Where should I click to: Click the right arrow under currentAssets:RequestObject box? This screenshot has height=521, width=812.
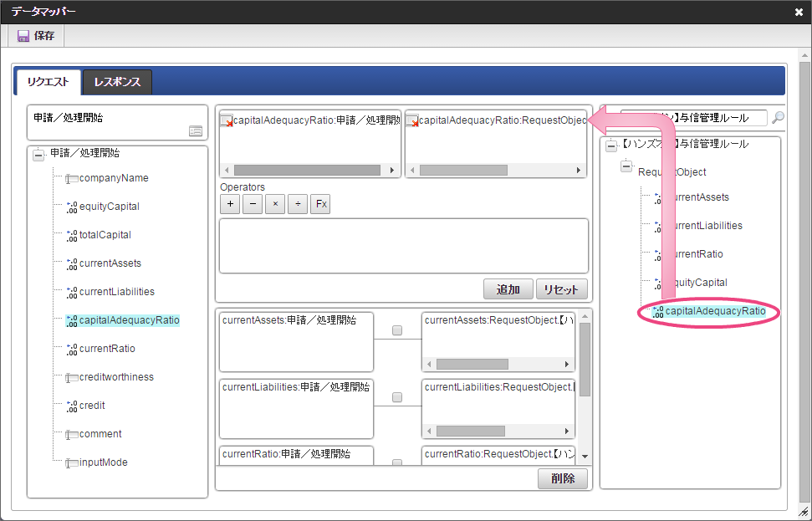click(567, 365)
